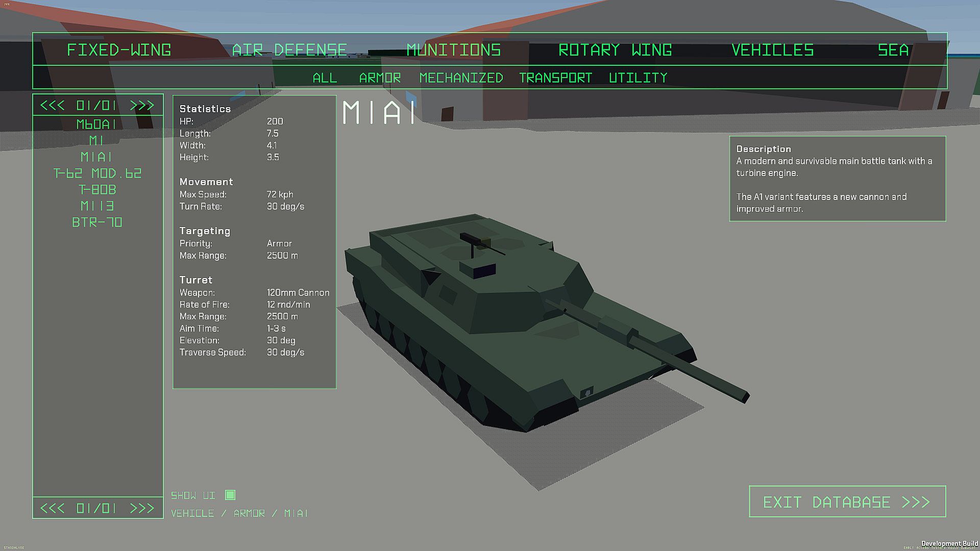Open the Munitions category tab

click(453, 50)
